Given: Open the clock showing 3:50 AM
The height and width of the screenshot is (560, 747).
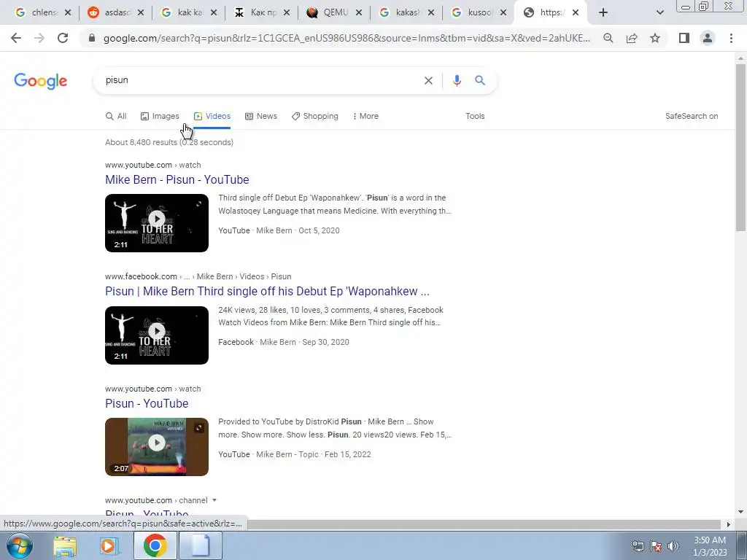Looking at the screenshot, I should point(710,546).
